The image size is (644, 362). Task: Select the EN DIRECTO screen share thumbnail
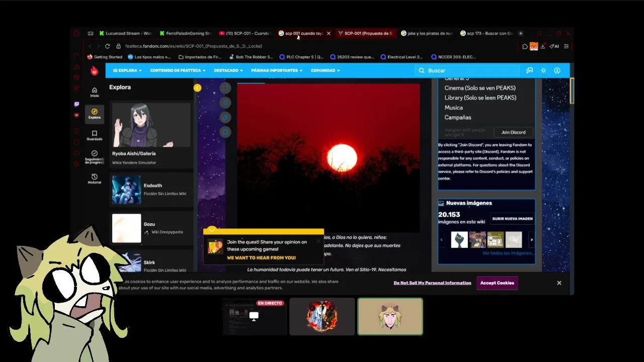(254, 316)
